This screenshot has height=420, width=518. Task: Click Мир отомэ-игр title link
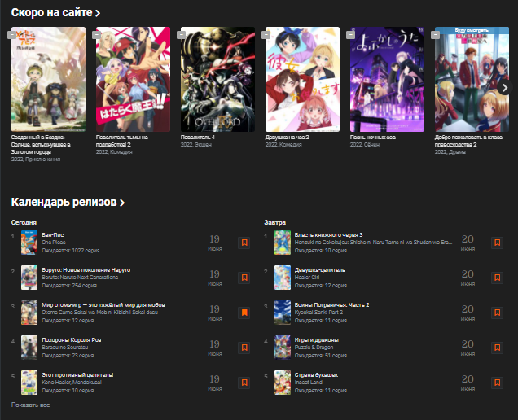click(x=103, y=304)
